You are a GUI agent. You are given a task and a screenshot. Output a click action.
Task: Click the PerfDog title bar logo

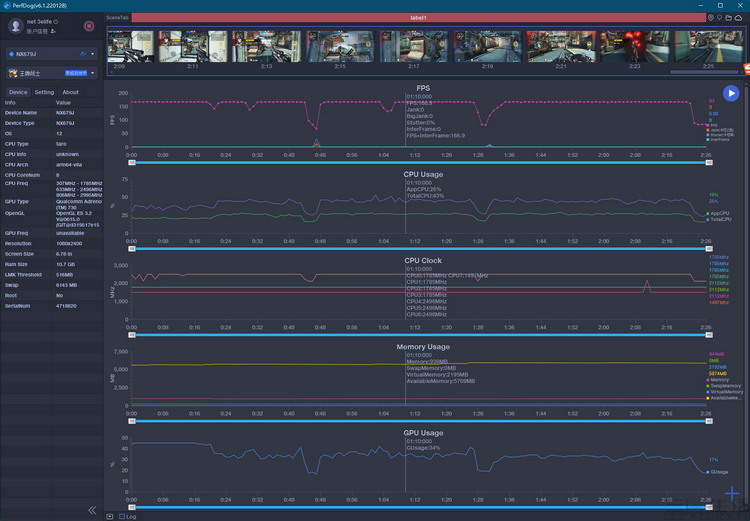tap(7, 5)
